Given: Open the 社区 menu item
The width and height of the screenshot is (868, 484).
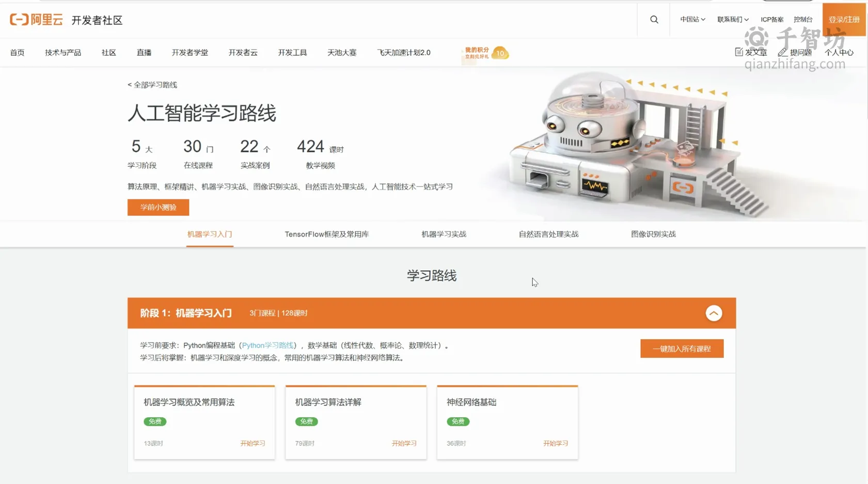Looking at the screenshot, I should [x=108, y=53].
